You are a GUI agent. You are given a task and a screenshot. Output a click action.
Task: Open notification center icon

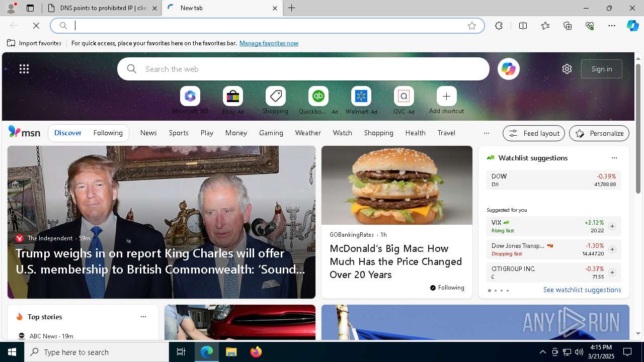tap(627, 352)
